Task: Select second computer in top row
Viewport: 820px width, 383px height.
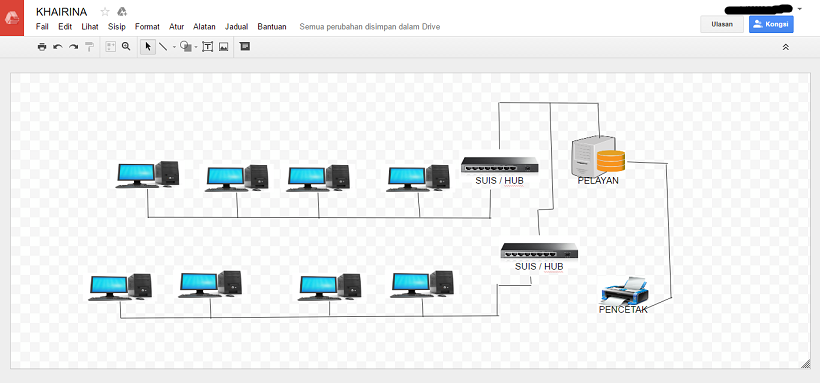Action: 237,178
